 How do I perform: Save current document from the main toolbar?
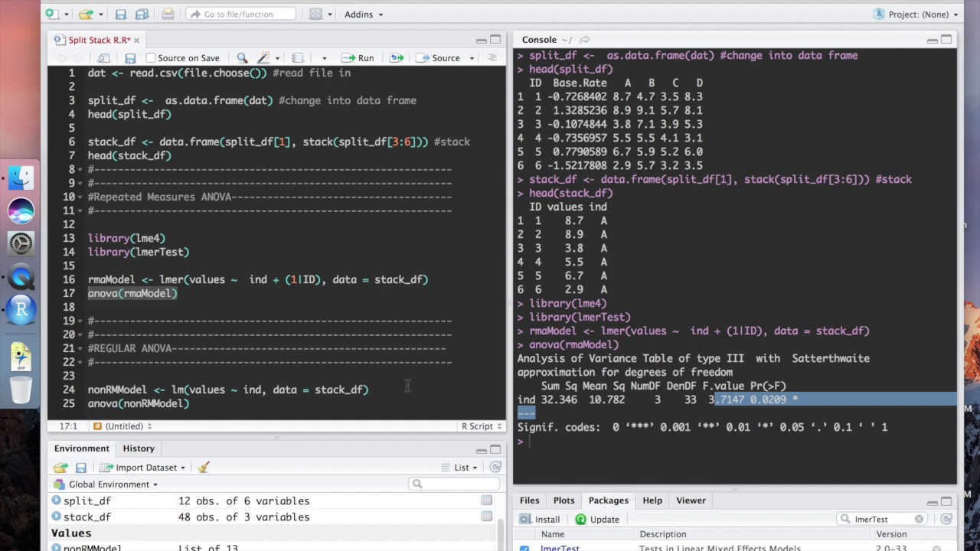click(x=121, y=14)
